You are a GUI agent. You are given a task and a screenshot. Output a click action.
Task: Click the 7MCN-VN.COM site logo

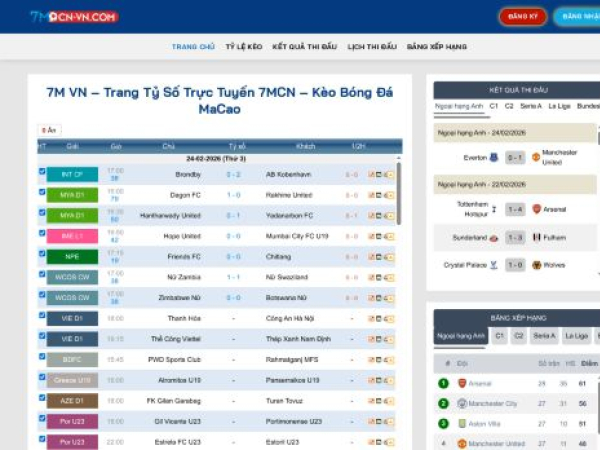point(74,17)
